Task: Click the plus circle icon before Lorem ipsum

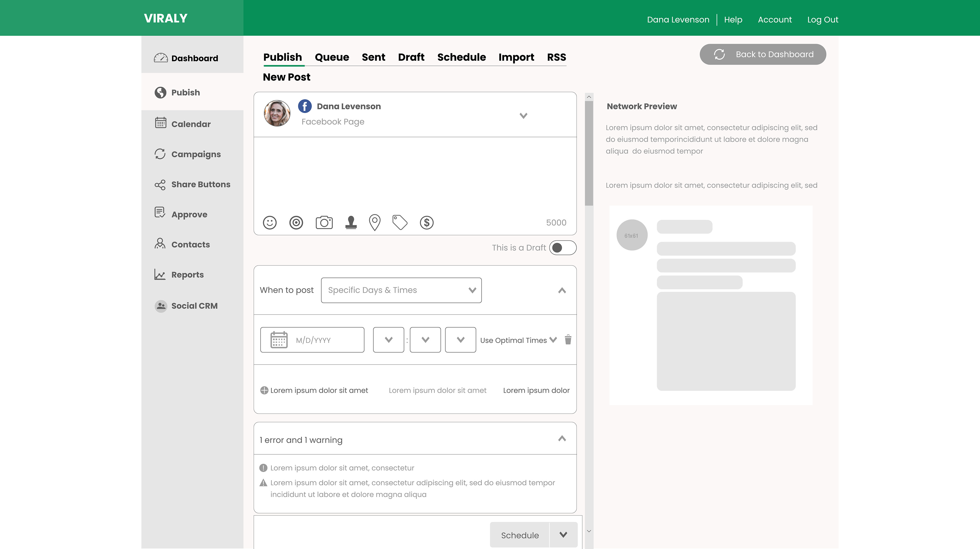Action: 264,391
